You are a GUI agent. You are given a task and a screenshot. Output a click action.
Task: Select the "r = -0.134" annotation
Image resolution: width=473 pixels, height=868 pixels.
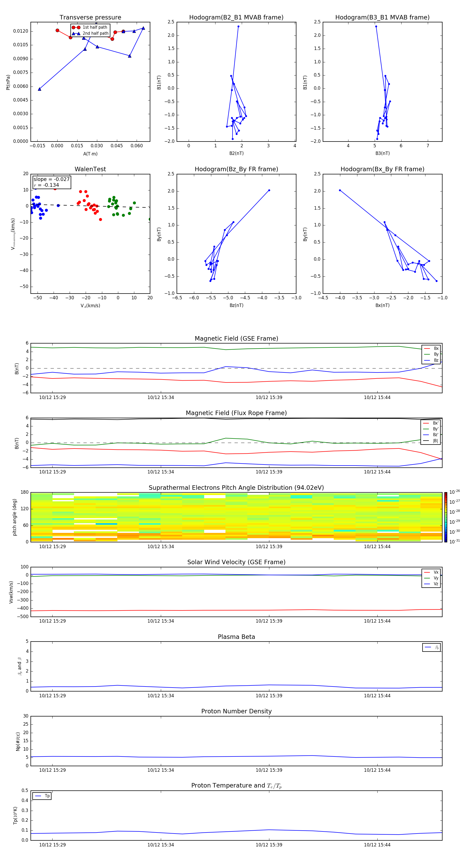click(x=47, y=185)
